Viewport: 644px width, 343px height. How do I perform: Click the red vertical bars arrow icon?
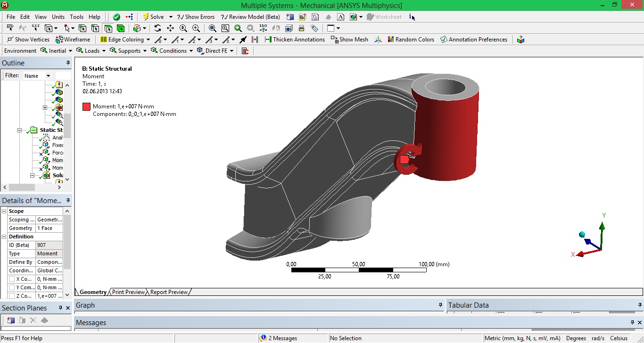(255, 40)
